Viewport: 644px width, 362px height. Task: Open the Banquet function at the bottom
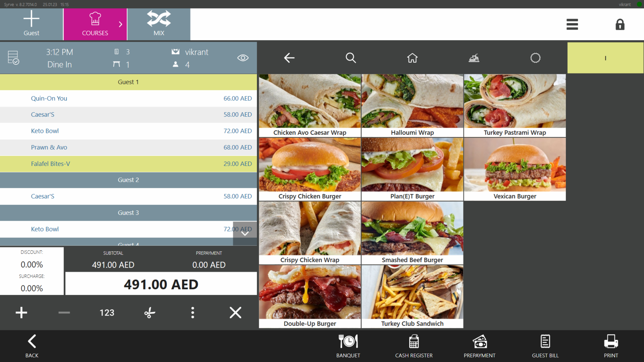(x=348, y=346)
